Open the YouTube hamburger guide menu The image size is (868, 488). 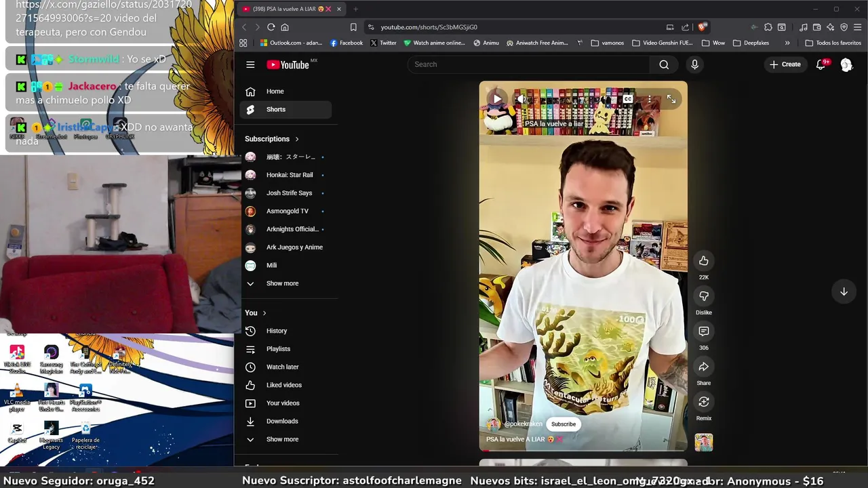[250, 64]
